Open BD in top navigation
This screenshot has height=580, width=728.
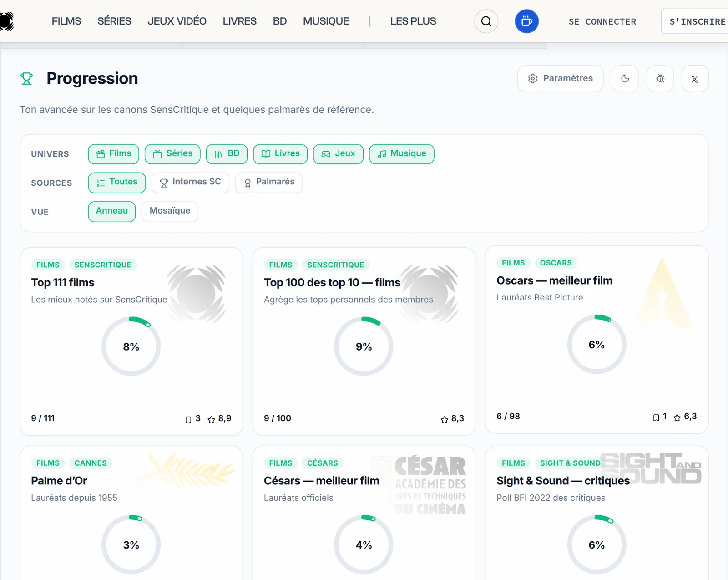(280, 21)
